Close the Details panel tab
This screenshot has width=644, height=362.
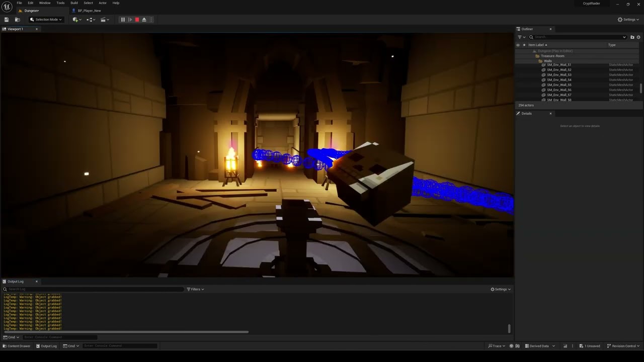(x=550, y=114)
